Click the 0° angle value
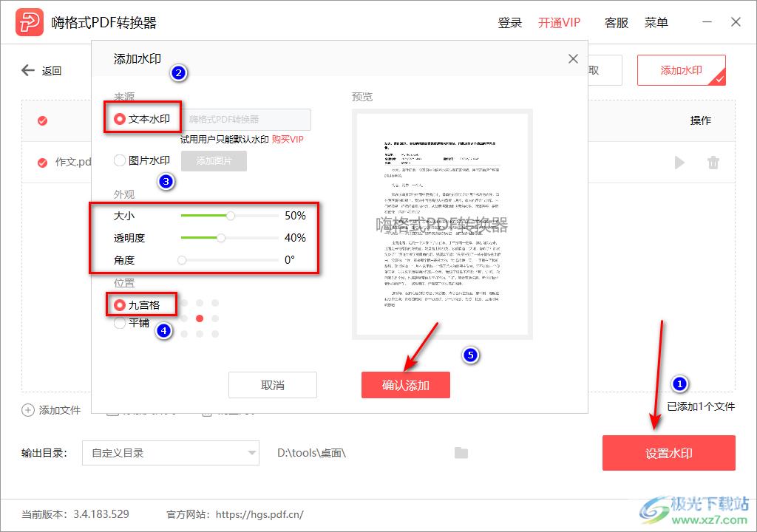This screenshot has width=757, height=532. (x=290, y=260)
